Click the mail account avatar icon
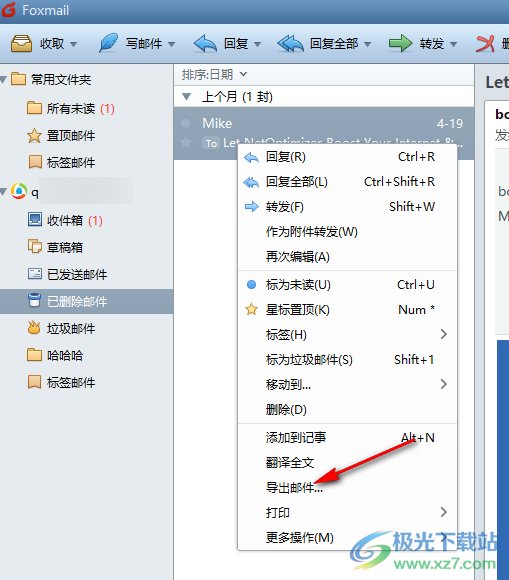The image size is (509, 580). click(19, 191)
